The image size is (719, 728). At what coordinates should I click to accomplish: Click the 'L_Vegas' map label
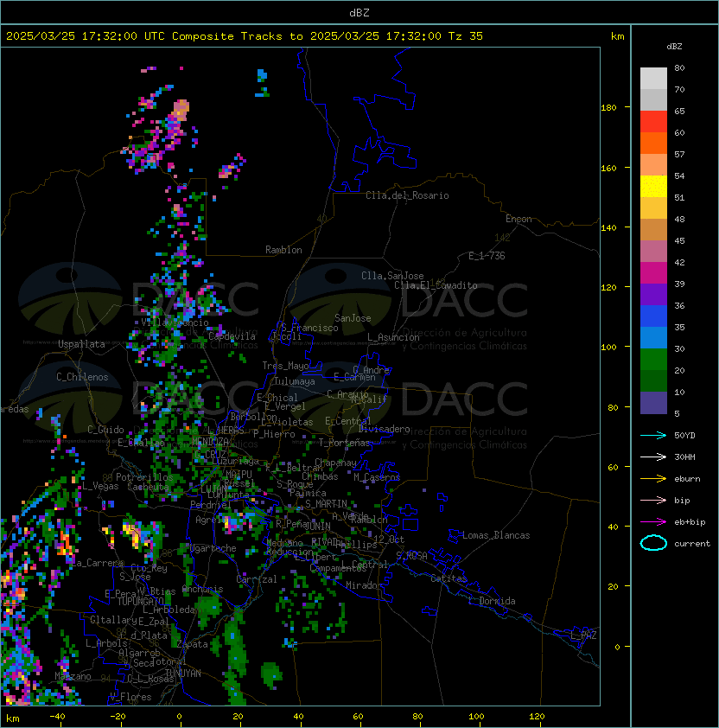(100, 486)
